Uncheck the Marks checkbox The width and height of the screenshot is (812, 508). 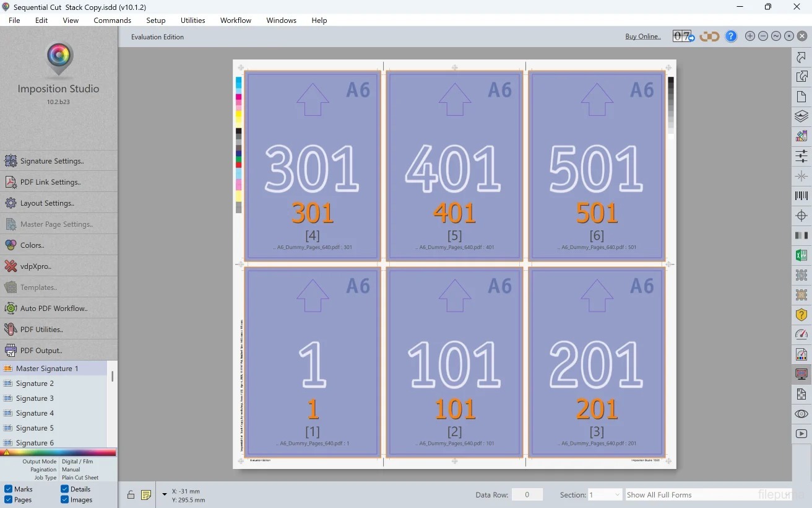8,489
